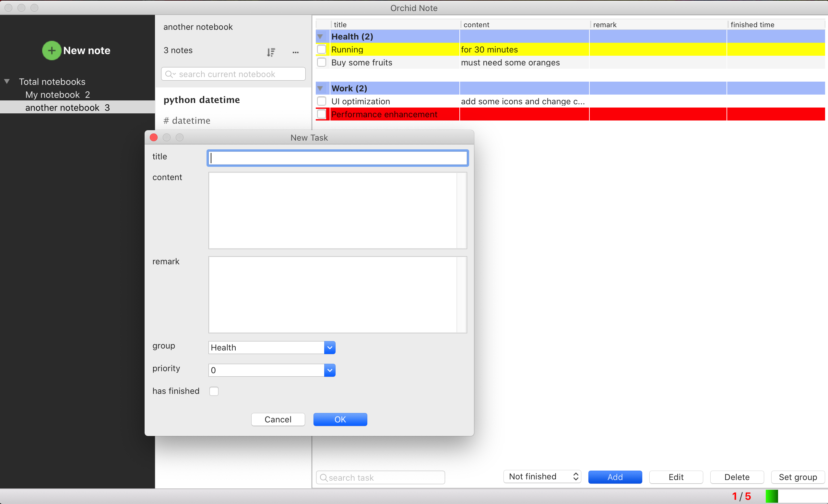Screen dimensions: 828x504
Task: Collapse the Work group triangle
Action: pos(320,88)
